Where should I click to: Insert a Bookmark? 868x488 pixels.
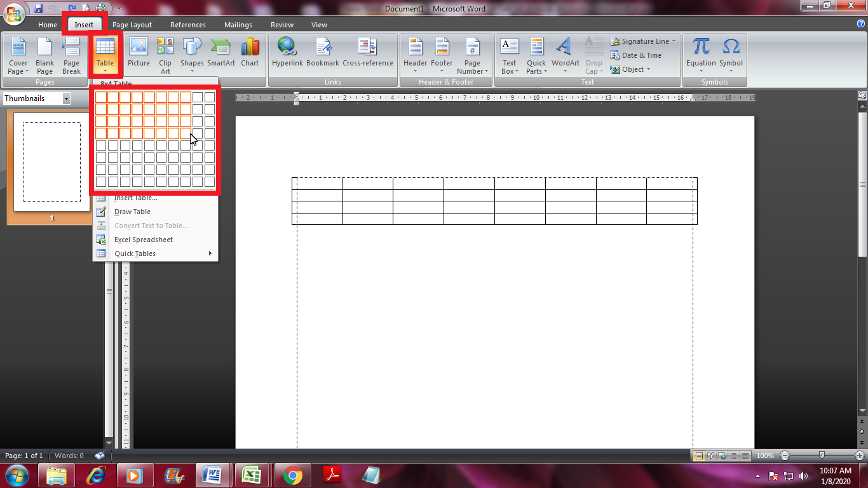coord(323,55)
